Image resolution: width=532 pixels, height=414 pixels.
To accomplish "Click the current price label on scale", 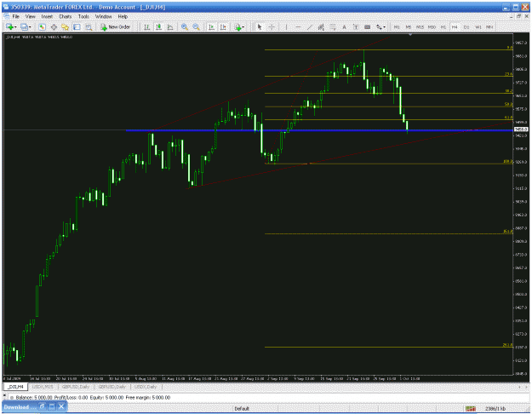I will click(x=521, y=129).
